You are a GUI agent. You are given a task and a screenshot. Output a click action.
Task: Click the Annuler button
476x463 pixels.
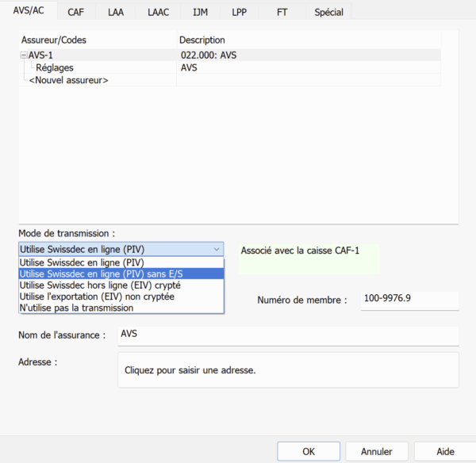[376, 451]
